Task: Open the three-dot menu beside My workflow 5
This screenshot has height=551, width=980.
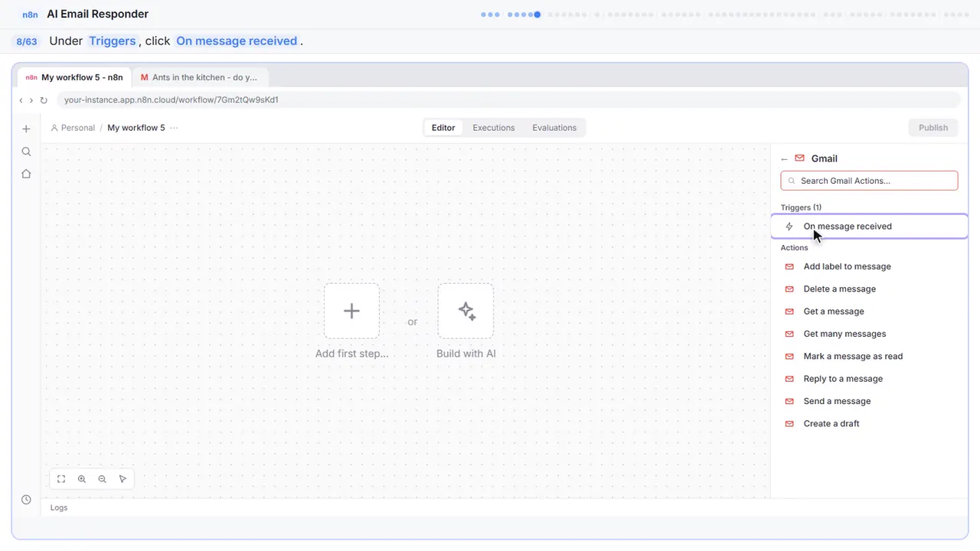Action: pyautogui.click(x=174, y=128)
